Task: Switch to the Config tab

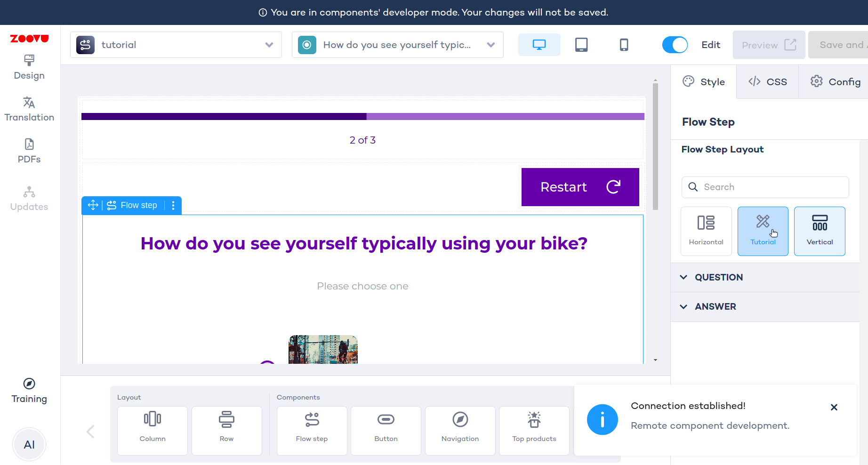Action: [835, 82]
